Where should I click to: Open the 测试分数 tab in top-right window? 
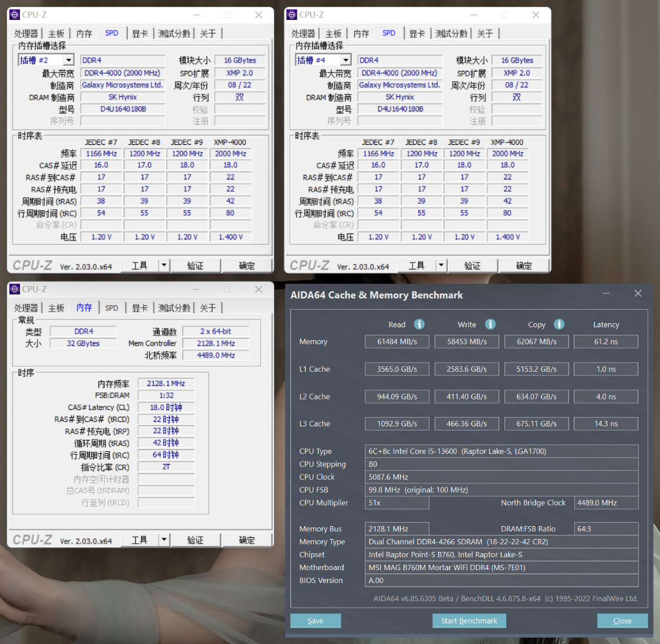(x=451, y=33)
